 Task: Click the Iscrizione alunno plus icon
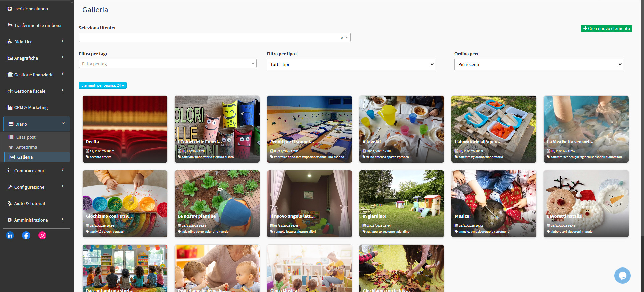10,9
